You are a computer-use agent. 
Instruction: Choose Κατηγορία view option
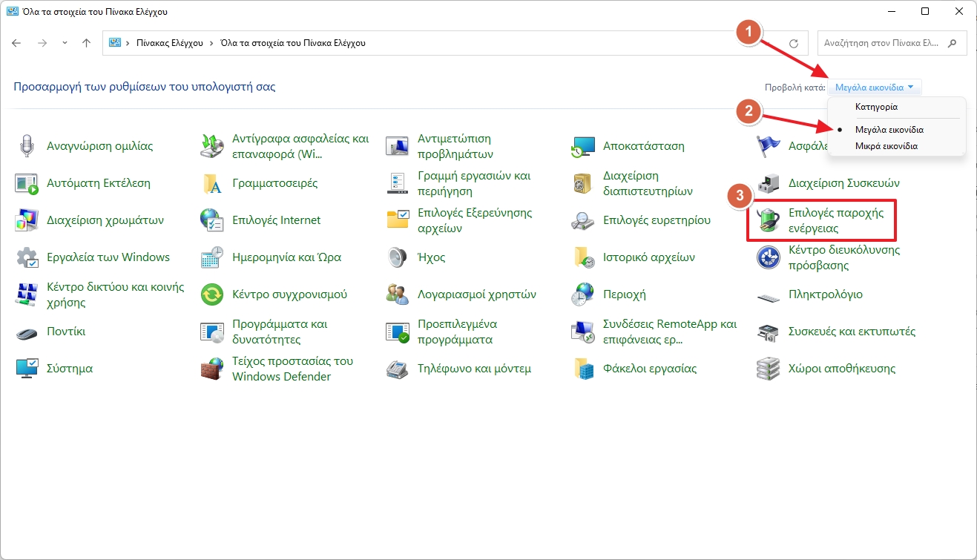876,107
